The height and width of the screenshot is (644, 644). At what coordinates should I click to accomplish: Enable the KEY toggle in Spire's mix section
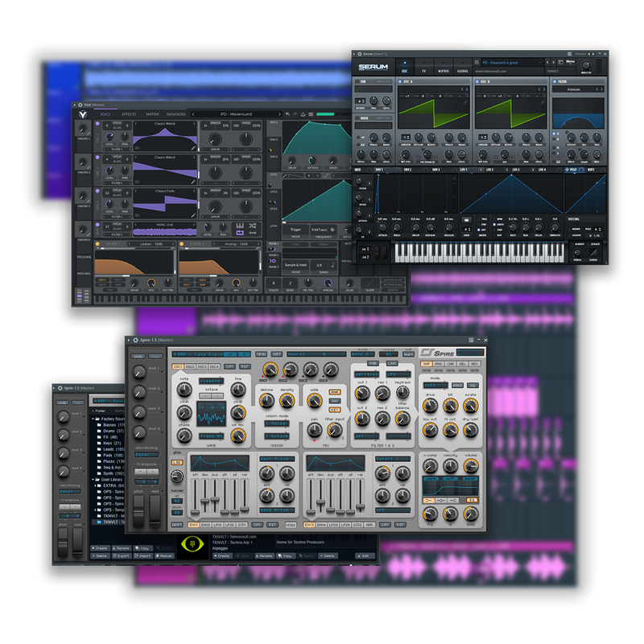(335, 408)
